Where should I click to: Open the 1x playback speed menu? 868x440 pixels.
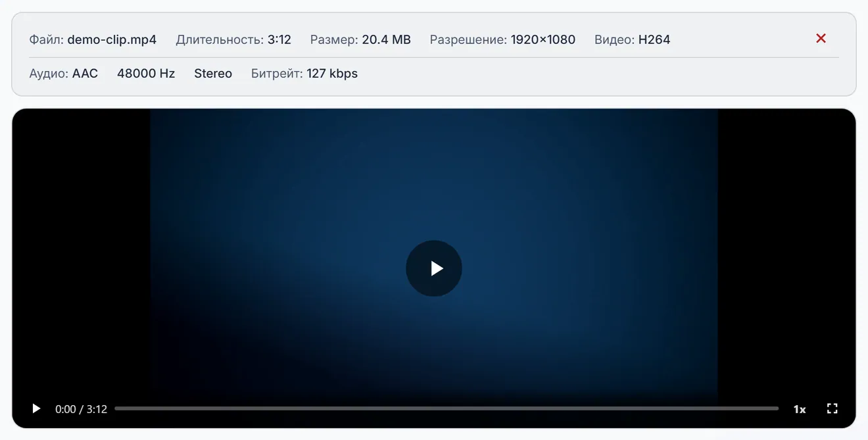[x=800, y=409]
